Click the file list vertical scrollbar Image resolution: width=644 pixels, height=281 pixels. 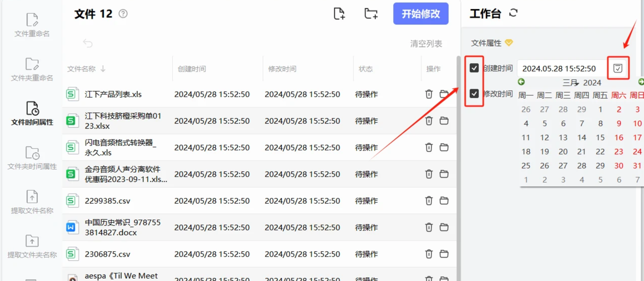458,151
